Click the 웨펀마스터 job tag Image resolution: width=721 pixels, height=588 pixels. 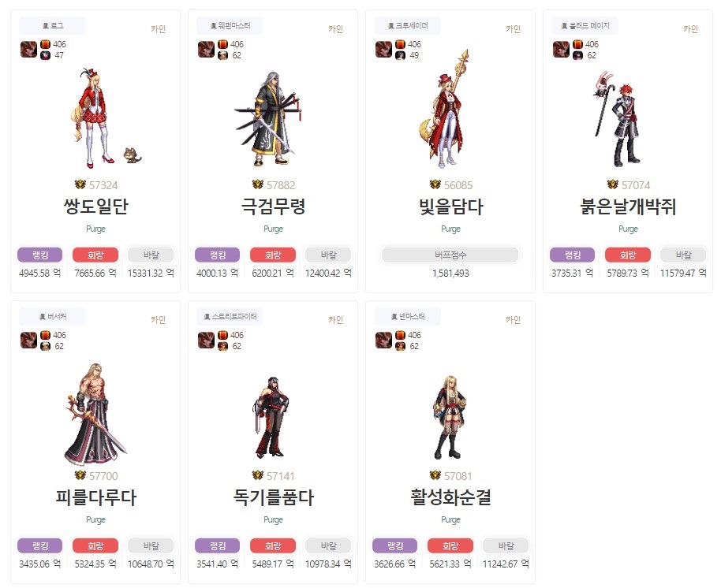(x=230, y=26)
